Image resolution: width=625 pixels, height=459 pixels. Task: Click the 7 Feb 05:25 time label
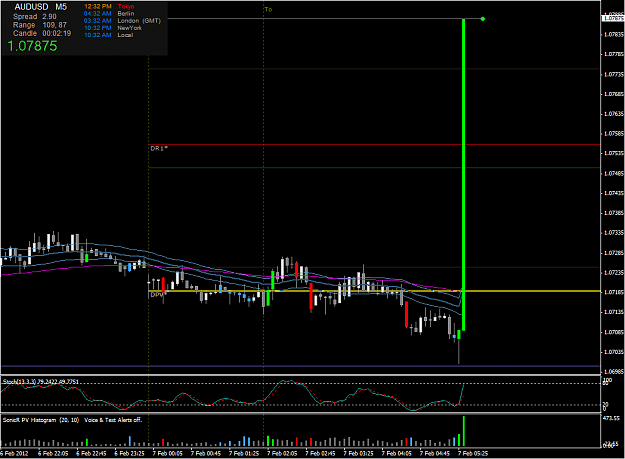[x=473, y=453]
